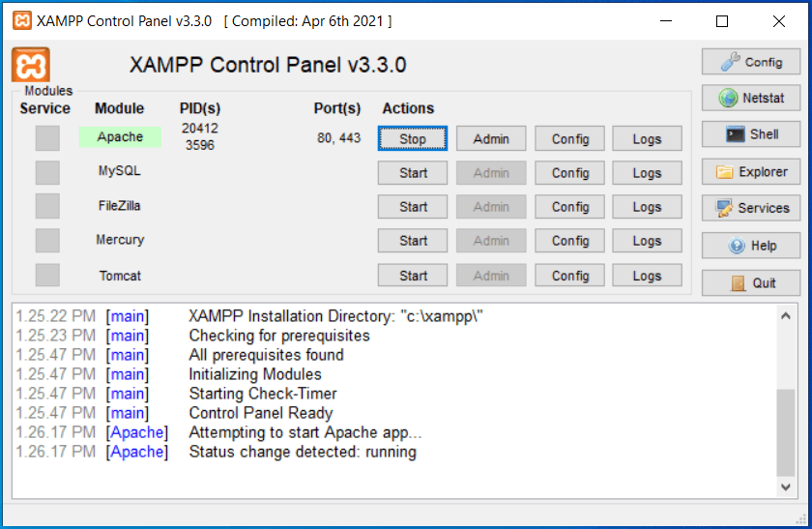The height and width of the screenshot is (529, 812).
Task: Open the Tomcat Logs menu
Action: click(x=647, y=275)
